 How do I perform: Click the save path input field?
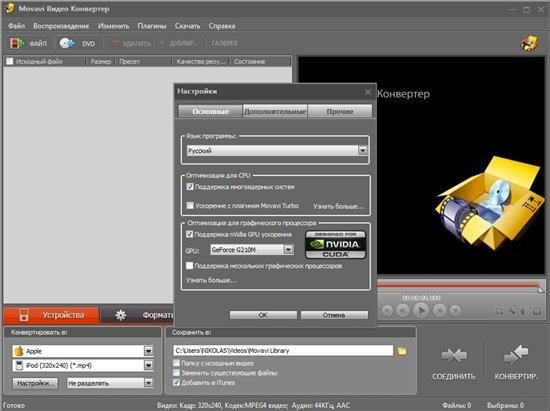click(283, 350)
